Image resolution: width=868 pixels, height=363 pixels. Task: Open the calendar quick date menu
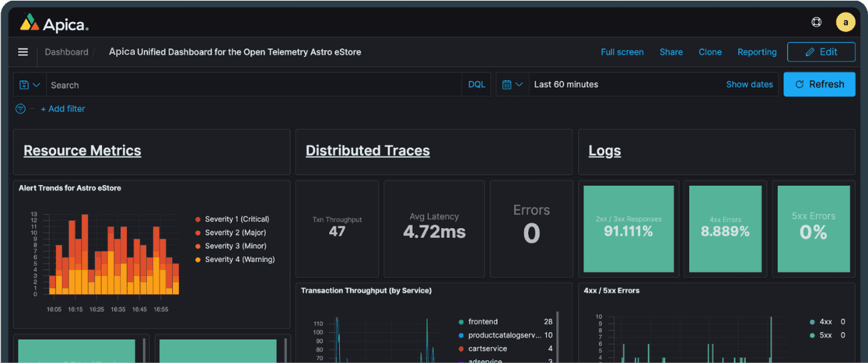point(512,85)
